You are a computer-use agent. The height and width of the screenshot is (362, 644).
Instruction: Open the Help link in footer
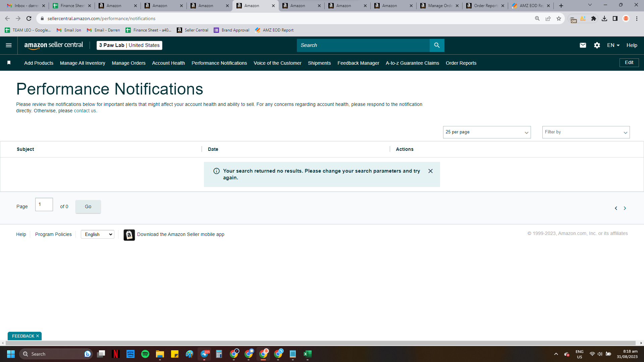point(21,234)
